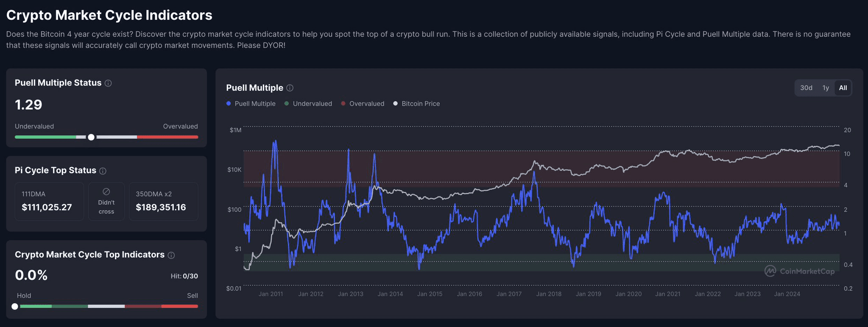Click info icon beside Puell Multiple Status
This screenshot has height=327, width=868.
click(x=108, y=83)
